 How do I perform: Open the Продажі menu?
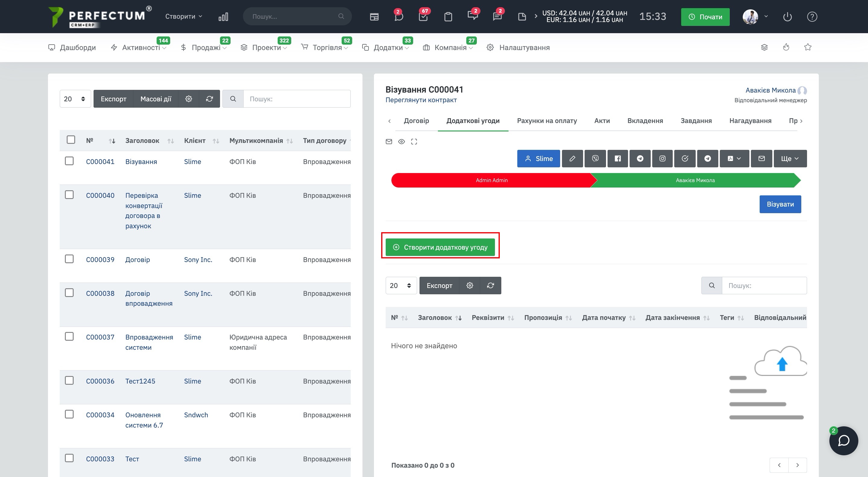[x=206, y=47]
